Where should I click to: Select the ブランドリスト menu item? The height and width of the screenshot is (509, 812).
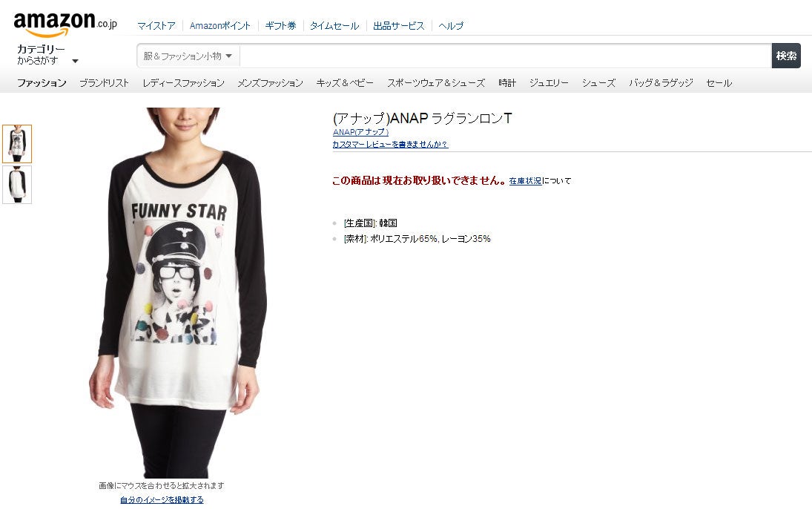[x=104, y=83]
